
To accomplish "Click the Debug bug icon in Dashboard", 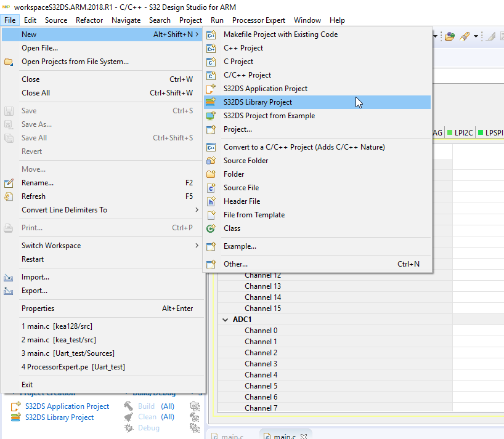I will [129, 428].
